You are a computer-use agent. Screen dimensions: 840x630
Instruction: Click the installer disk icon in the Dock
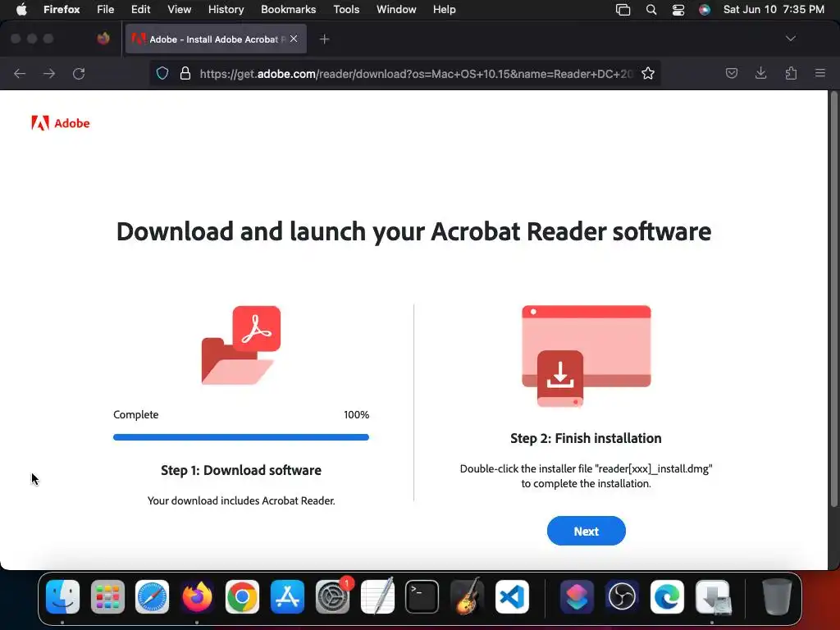(x=713, y=597)
